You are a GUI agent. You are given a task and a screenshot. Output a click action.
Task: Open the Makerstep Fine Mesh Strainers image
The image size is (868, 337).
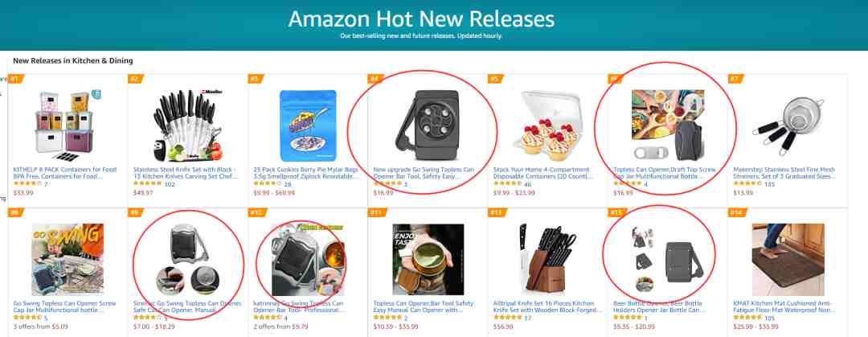[x=789, y=125]
